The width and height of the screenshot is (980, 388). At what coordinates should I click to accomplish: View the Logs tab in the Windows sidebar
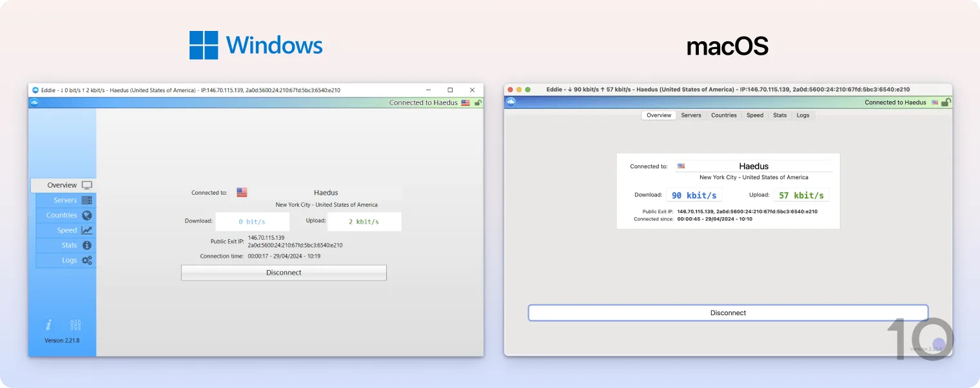(x=66, y=260)
